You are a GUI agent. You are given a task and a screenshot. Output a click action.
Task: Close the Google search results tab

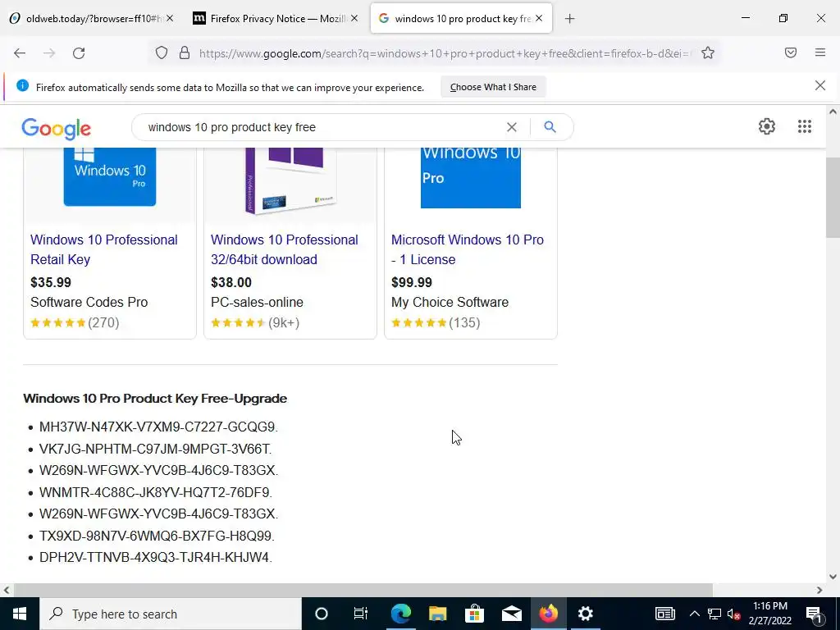point(539,18)
